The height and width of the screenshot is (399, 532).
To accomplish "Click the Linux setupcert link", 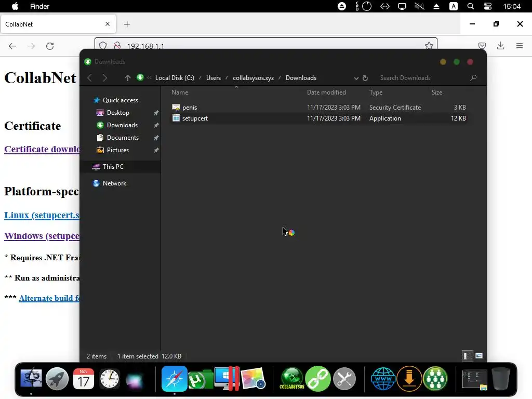I will click(42, 215).
